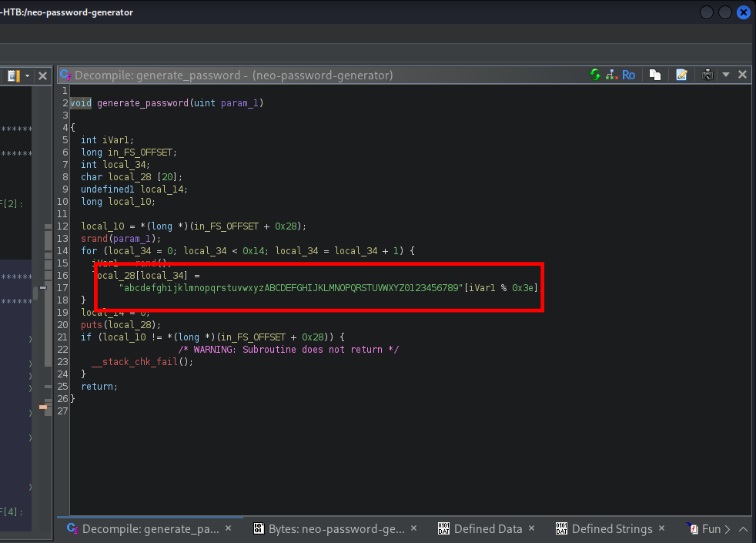Screen dimensions: 756x543
Task: Open the Bytes: neo-password-generator tab
Action: click(336, 529)
